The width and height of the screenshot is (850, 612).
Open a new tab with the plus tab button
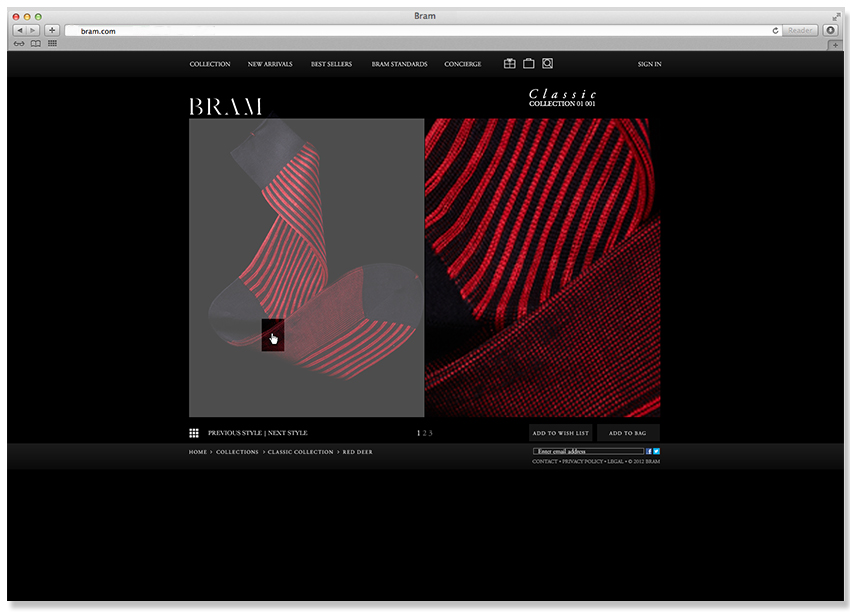(835, 45)
